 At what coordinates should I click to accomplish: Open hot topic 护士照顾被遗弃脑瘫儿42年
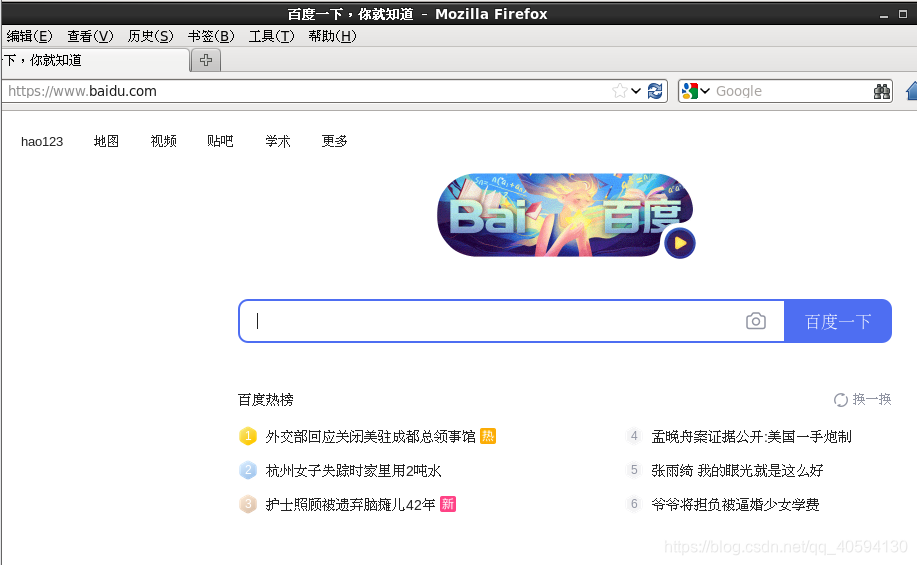(x=350, y=505)
